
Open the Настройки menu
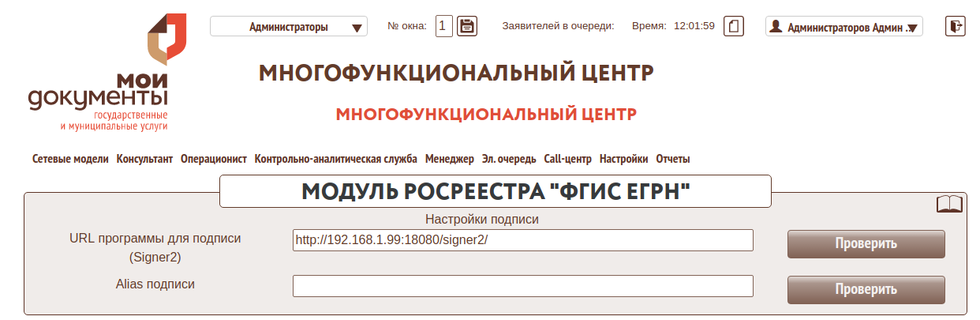pos(623,159)
